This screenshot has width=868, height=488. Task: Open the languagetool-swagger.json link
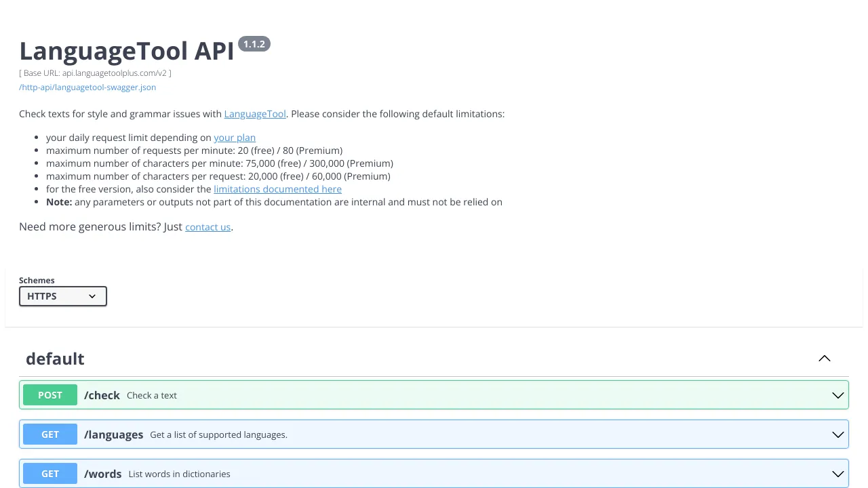tap(87, 87)
